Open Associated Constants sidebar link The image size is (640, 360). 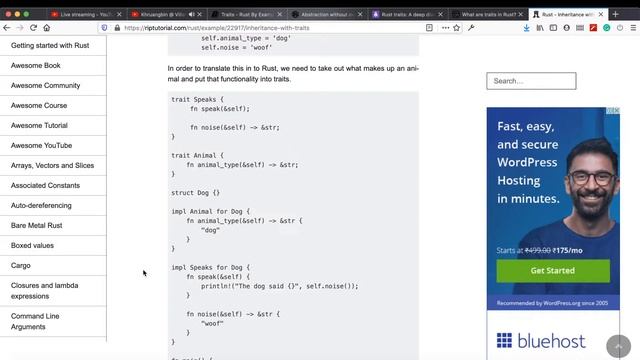click(45, 185)
